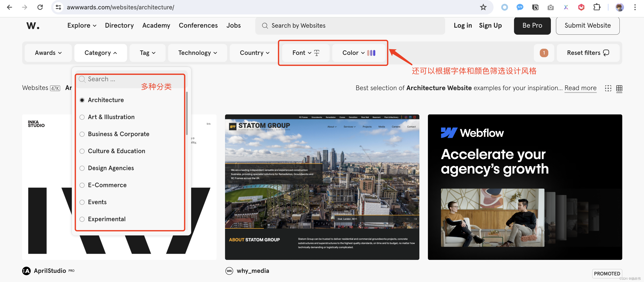Reload the page with refresh icon
The image size is (644, 282).
[x=40, y=7]
